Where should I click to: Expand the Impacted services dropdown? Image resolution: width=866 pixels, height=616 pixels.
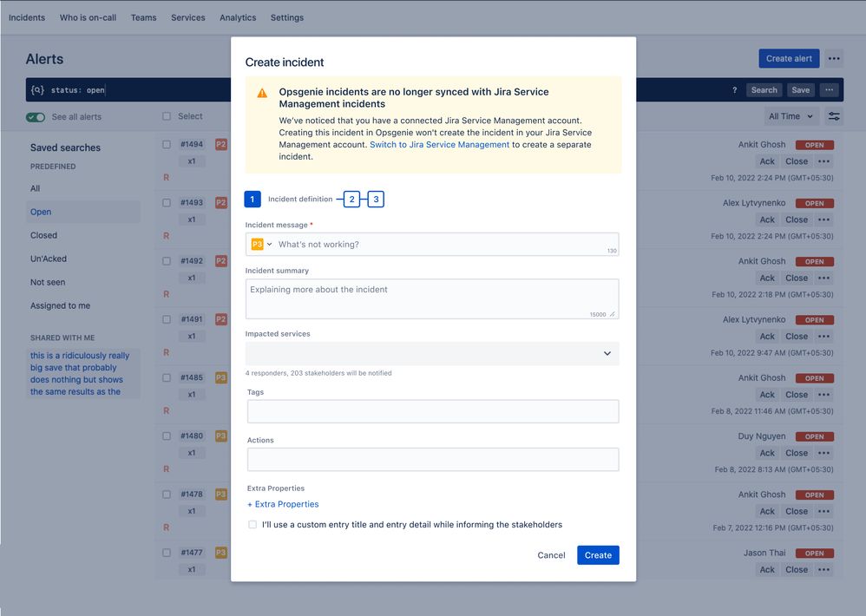tap(432, 354)
